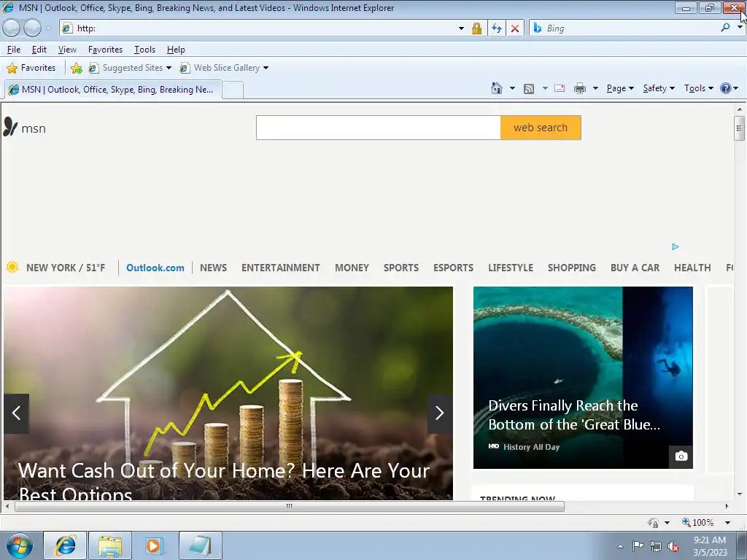This screenshot has height=560, width=747.
Task: Expand the Print options dropdown arrow
Action: pyautogui.click(x=595, y=88)
